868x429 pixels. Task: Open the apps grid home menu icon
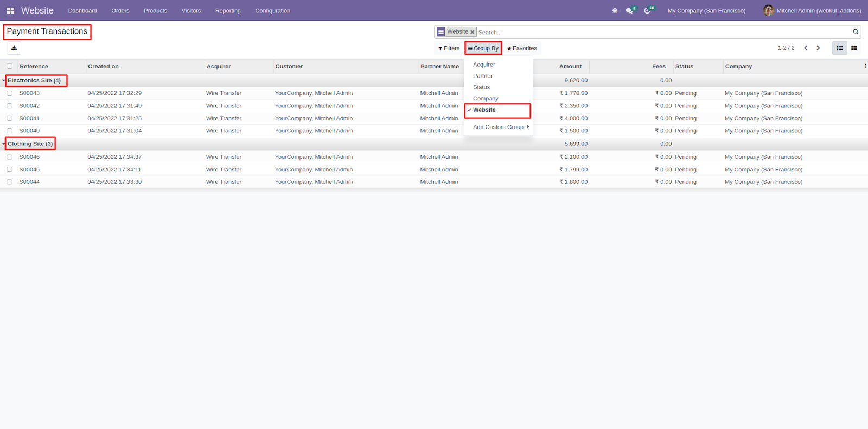pyautogui.click(x=10, y=11)
